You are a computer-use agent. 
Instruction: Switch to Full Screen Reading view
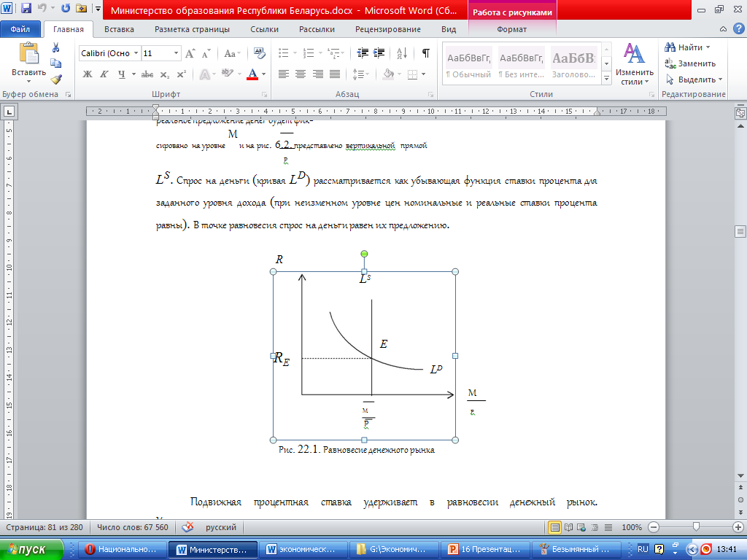568,528
